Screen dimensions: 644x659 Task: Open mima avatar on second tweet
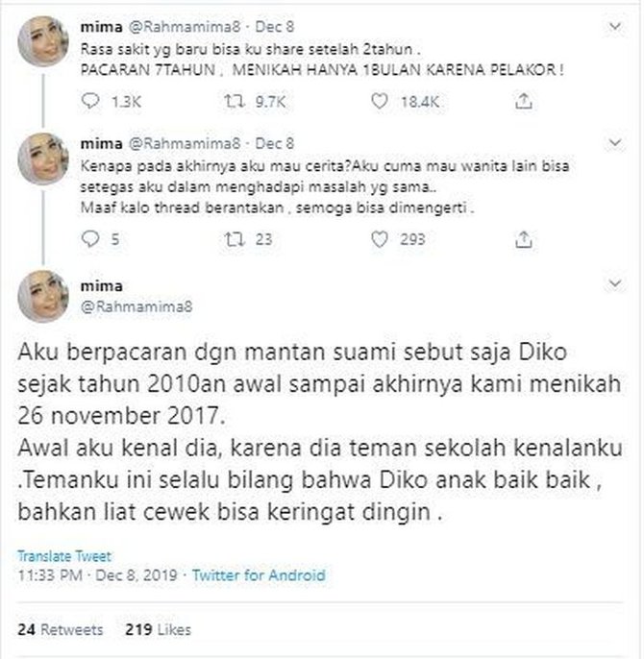coord(43,159)
